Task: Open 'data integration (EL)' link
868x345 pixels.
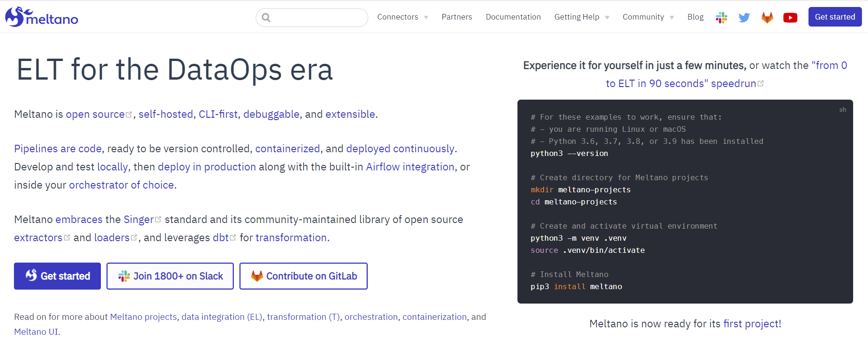Action: coord(222,317)
